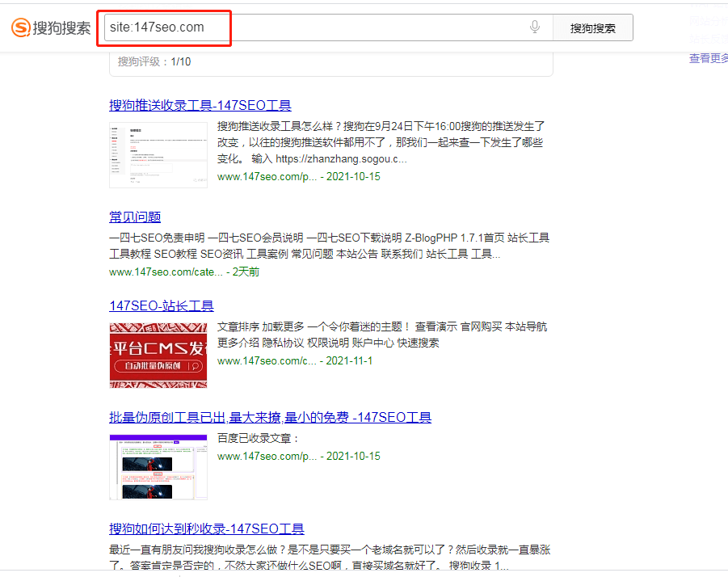Open the 常见问题 result link
The width and height of the screenshot is (728, 577).
point(135,217)
